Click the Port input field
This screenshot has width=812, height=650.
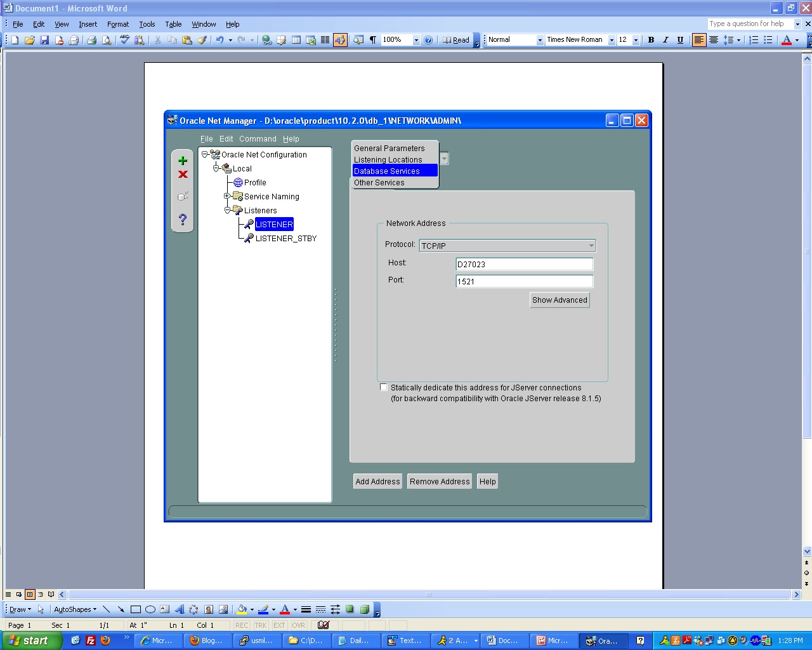pos(525,281)
